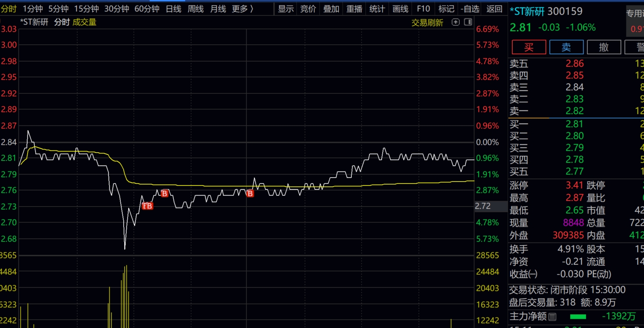The height and width of the screenshot is (328, 644).
Task: Switch to the 1分钟 chart tab
Action: pyautogui.click(x=33, y=9)
